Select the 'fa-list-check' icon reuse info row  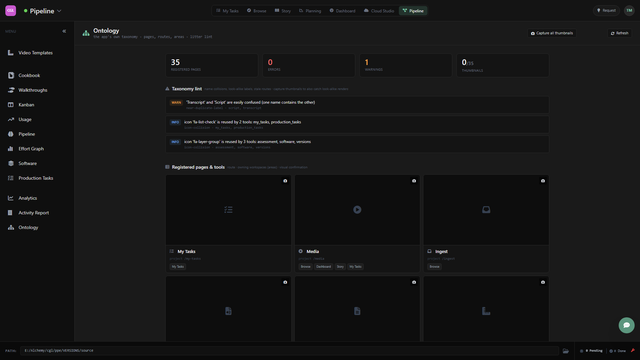[357, 124]
